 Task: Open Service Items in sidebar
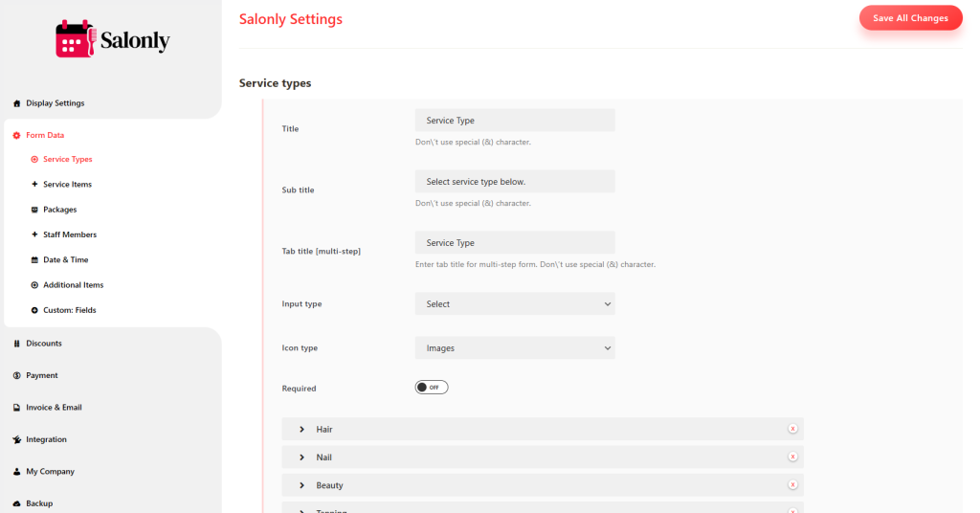(67, 185)
